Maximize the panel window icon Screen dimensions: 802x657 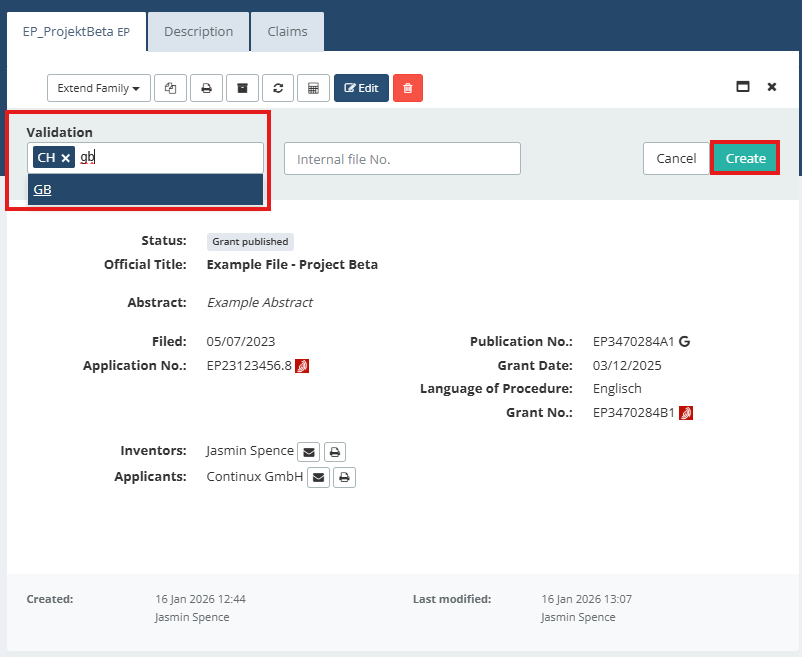coord(743,86)
